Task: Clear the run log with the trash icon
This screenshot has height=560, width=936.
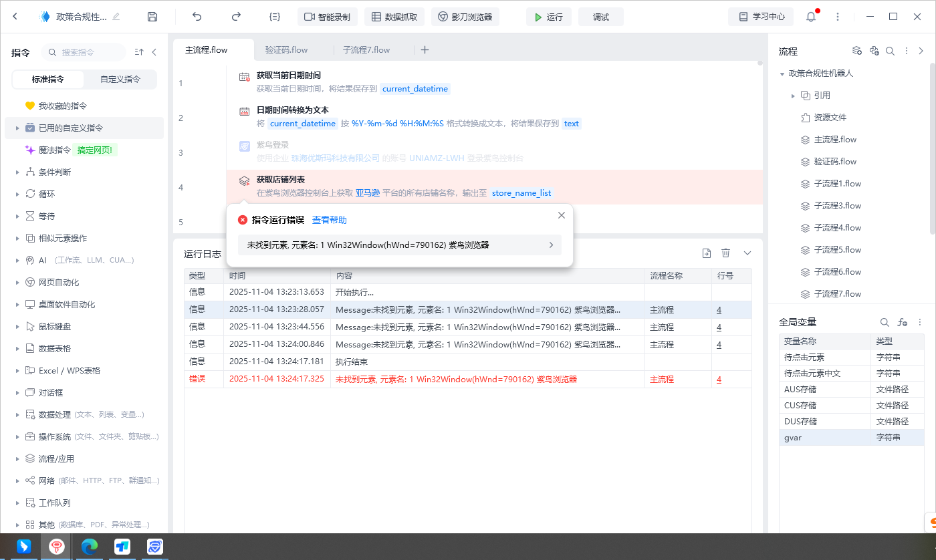Action: tap(725, 253)
